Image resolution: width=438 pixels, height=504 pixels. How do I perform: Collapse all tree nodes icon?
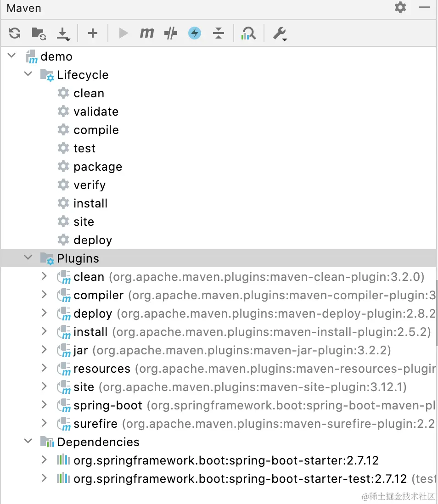(x=219, y=33)
